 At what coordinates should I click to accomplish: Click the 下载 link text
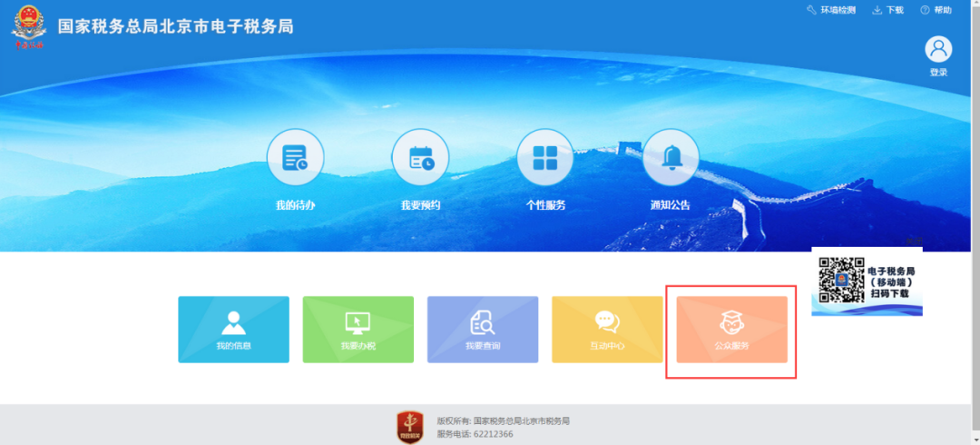point(895,11)
